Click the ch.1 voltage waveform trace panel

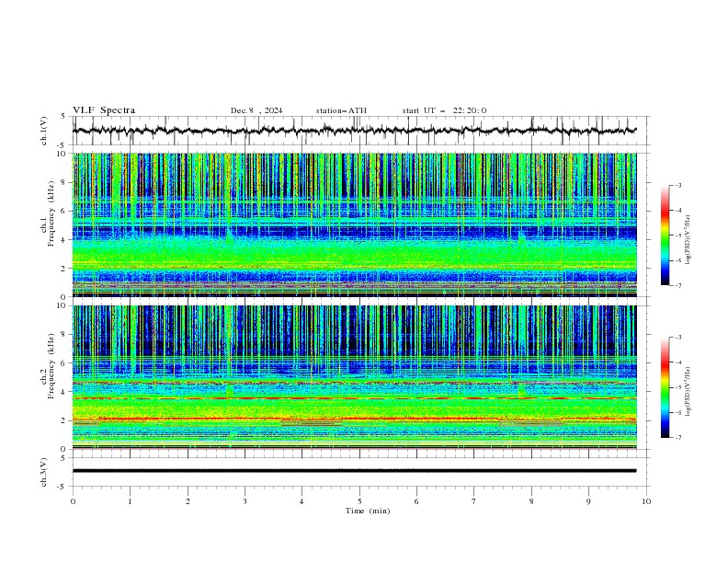pyautogui.click(x=360, y=131)
